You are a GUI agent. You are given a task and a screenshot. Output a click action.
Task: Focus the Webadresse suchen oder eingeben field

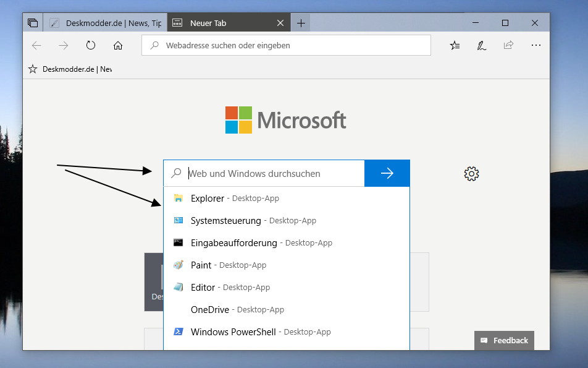point(286,45)
